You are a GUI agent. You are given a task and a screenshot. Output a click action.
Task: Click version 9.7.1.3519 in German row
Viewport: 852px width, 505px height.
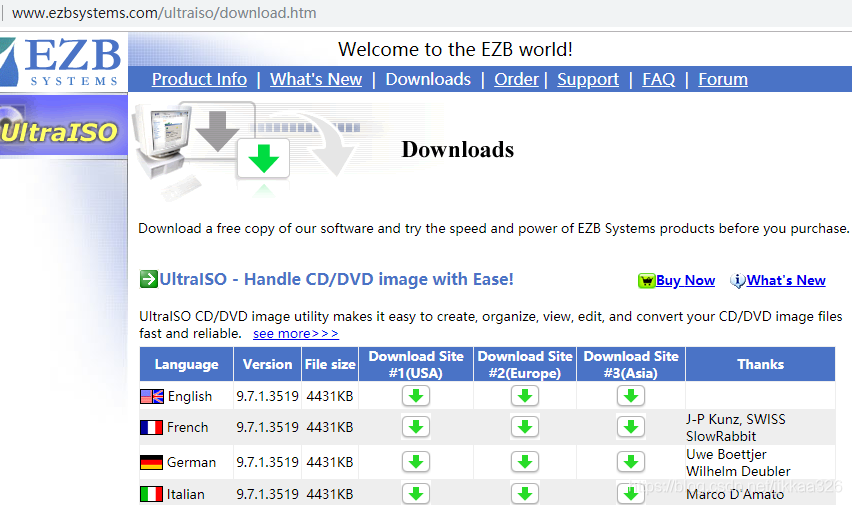point(267,462)
